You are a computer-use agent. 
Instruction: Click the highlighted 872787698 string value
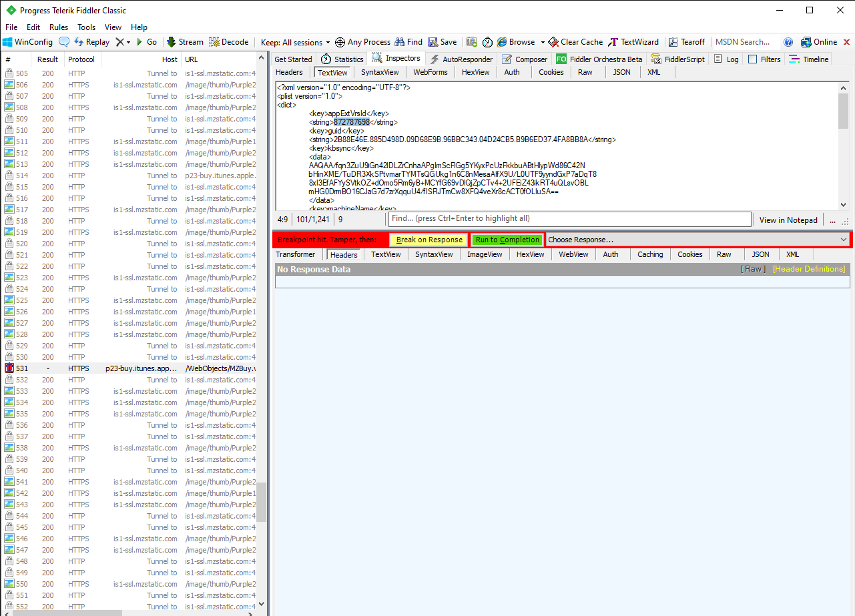(352, 122)
